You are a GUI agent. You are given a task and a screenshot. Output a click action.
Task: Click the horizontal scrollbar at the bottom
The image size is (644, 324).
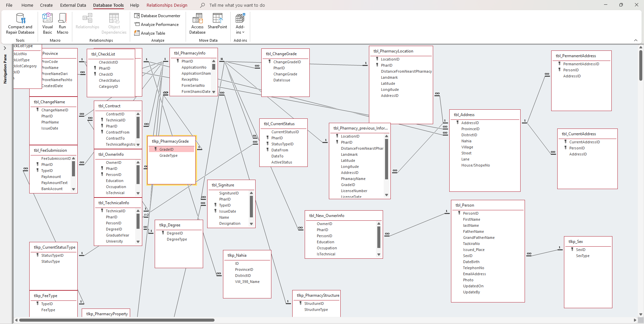[117, 320]
